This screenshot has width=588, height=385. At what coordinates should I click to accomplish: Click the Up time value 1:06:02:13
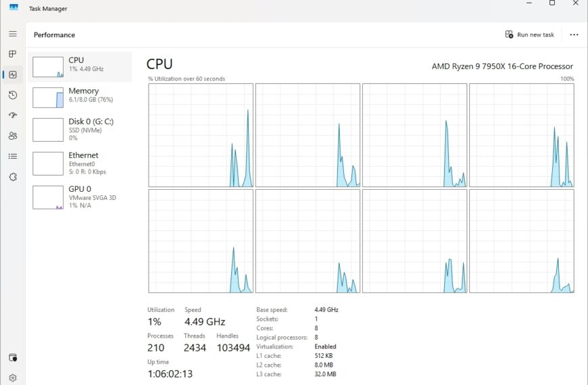tap(170, 374)
